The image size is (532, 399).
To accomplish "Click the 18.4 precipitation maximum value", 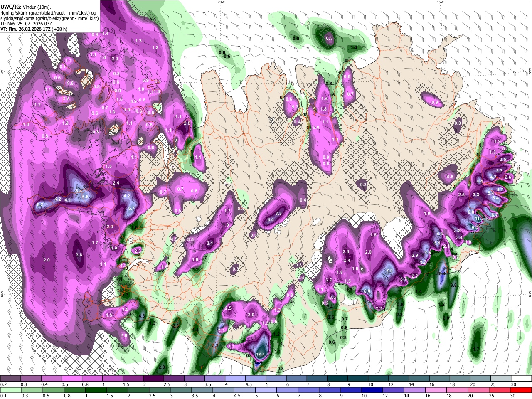I will pos(261,355).
